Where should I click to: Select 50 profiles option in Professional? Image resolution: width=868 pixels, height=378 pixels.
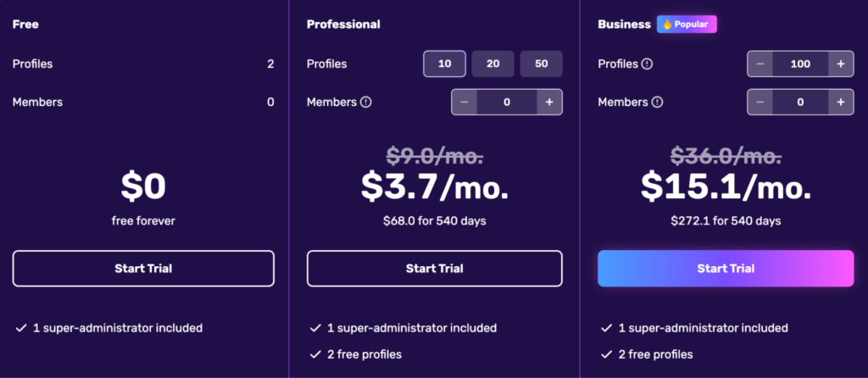pos(541,64)
